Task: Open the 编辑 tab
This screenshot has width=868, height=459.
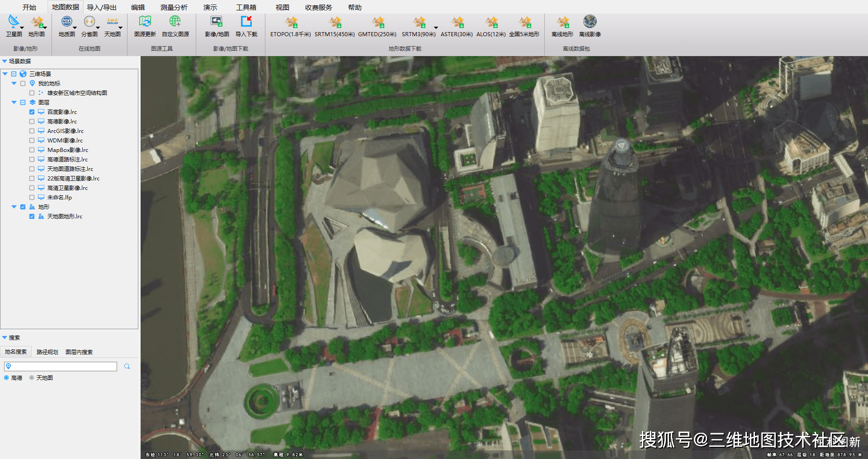Action: click(x=138, y=7)
